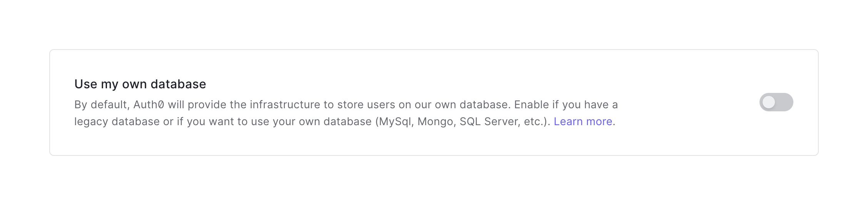
Task: Click the "Use my own database" heading
Action: pos(140,84)
